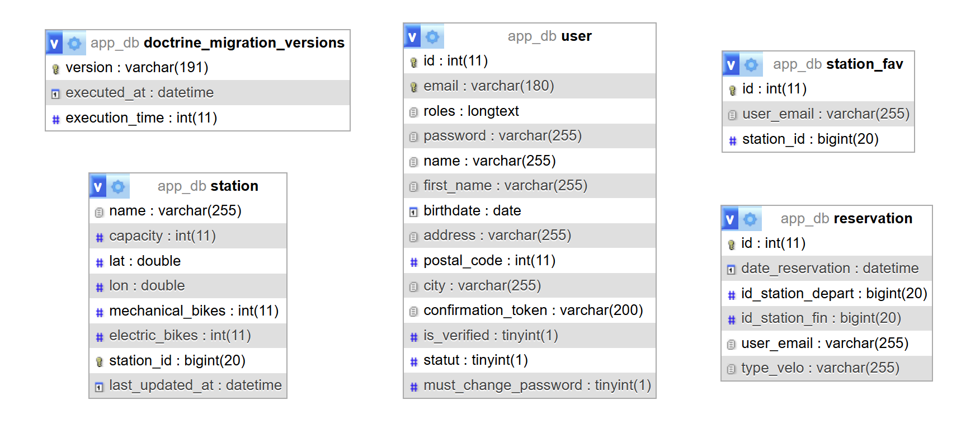Image resolution: width=980 pixels, height=442 pixels.
Task: Toggle doctrine_migration_versions table column visibility
Action: point(54,44)
